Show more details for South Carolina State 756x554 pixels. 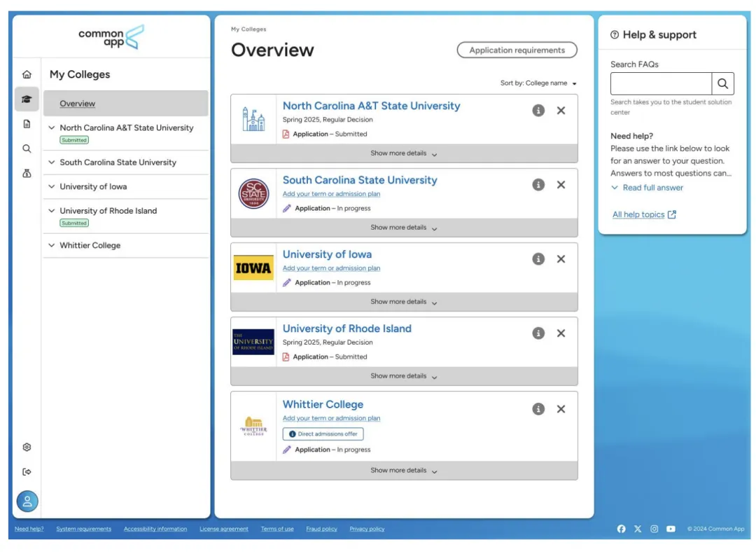click(x=404, y=228)
